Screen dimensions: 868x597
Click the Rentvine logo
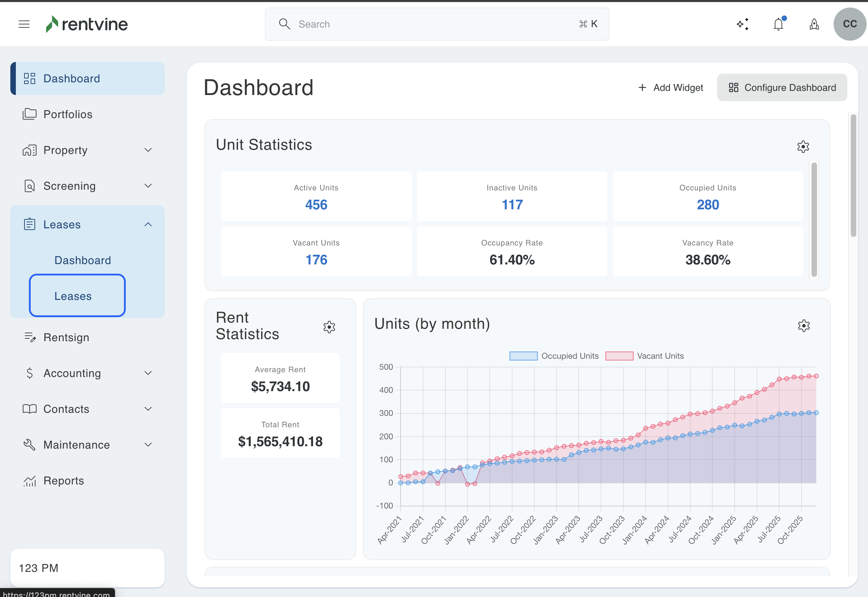click(x=87, y=24)
